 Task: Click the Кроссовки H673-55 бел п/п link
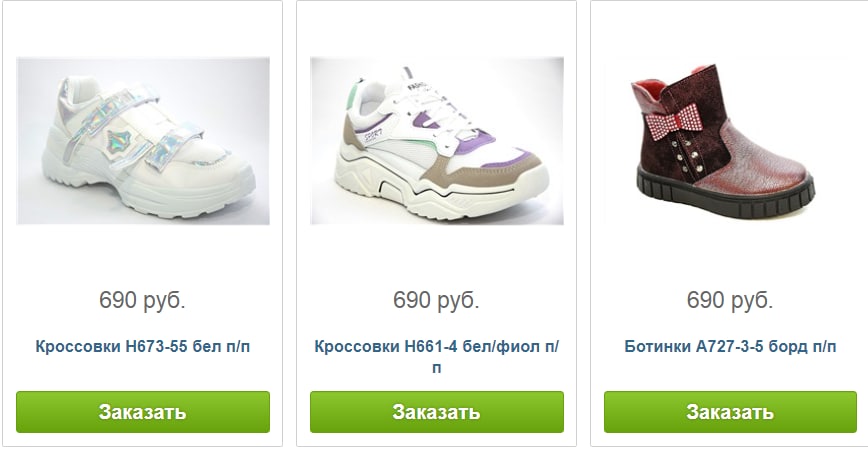tap(143, 347)
